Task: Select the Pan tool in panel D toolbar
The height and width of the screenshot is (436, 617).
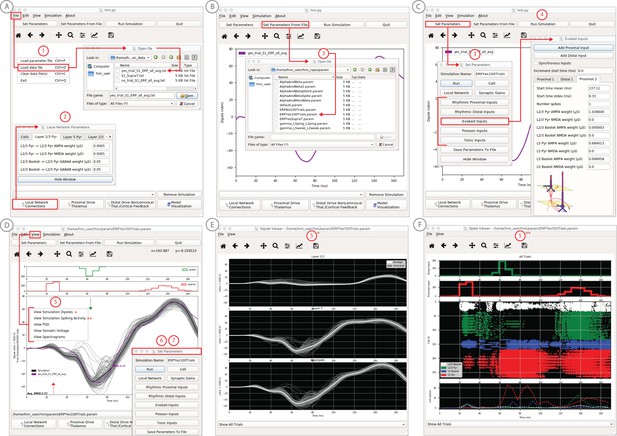Action: pos(57,254)
